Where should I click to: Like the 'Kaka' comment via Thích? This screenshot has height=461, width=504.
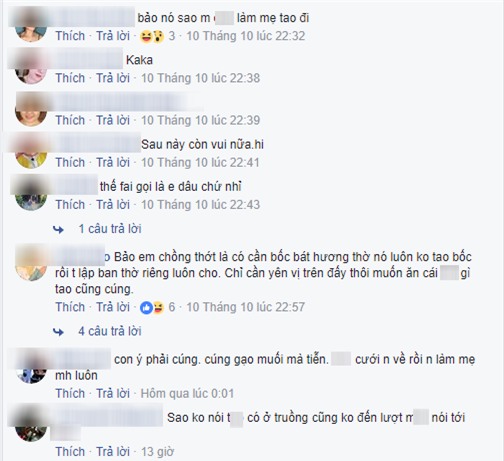(70, 78)
